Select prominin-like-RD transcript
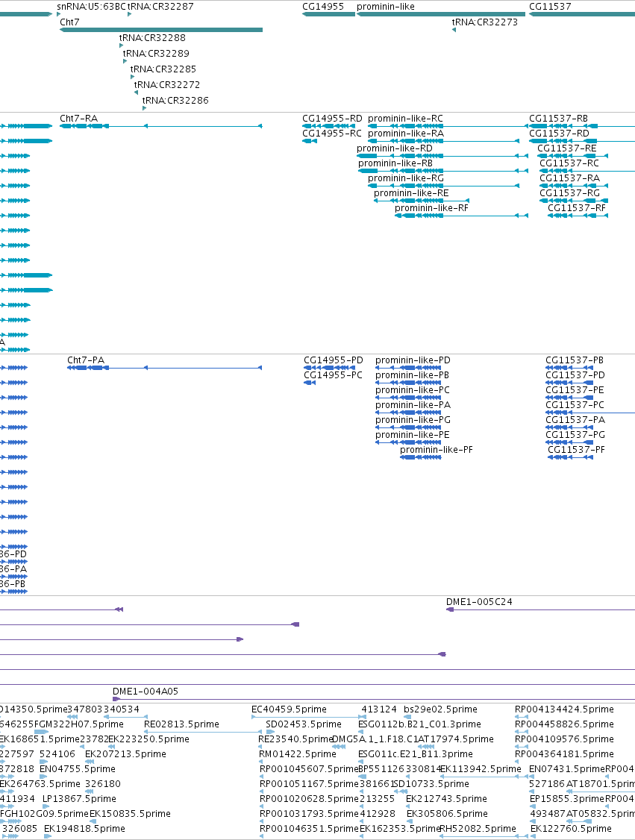The image size is (635, 840). [395, 148]
